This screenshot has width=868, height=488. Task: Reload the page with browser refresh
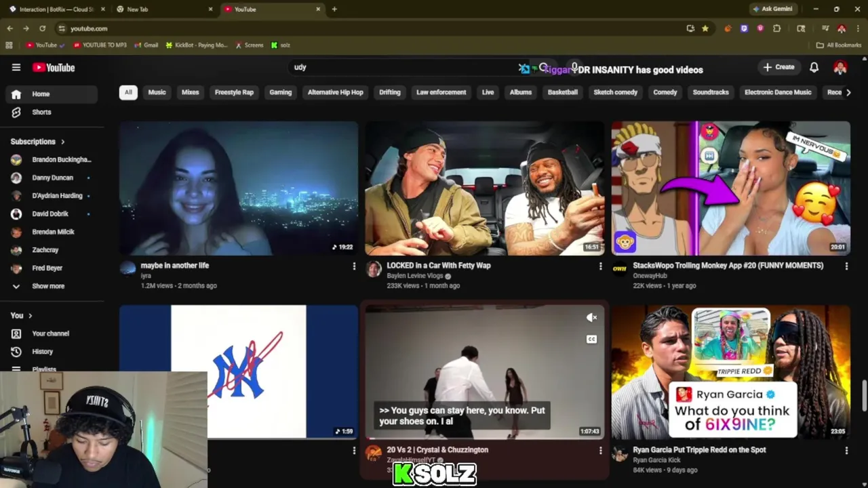(x=42, y=28)
